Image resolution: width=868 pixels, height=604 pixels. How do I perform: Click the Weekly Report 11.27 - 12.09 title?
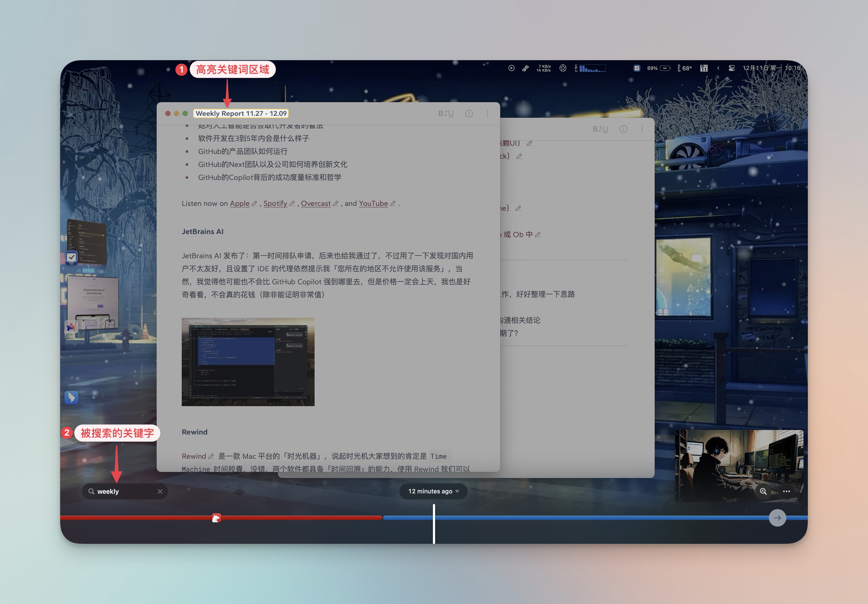pos(241,113)
